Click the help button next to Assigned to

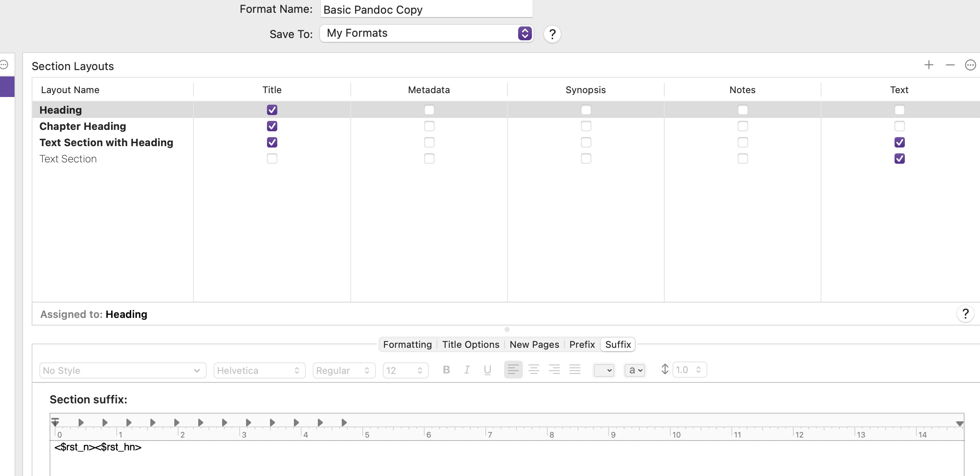pos(965,314)
